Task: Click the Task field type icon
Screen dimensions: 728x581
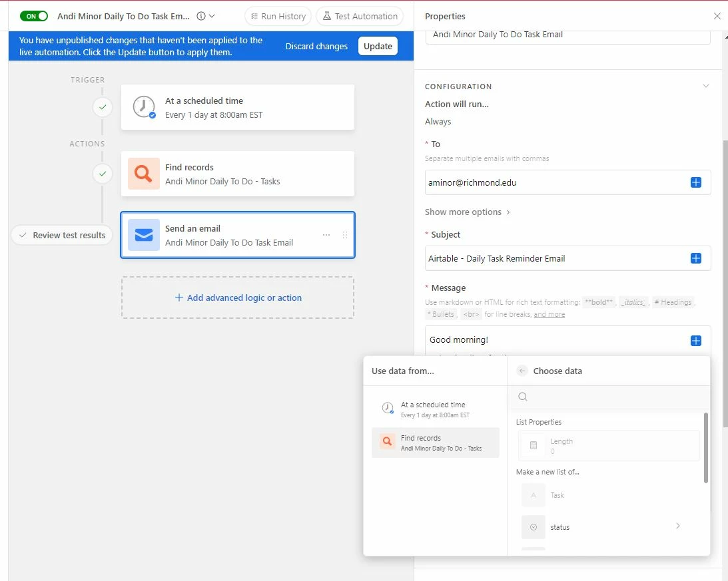Action: coord(533,495)
